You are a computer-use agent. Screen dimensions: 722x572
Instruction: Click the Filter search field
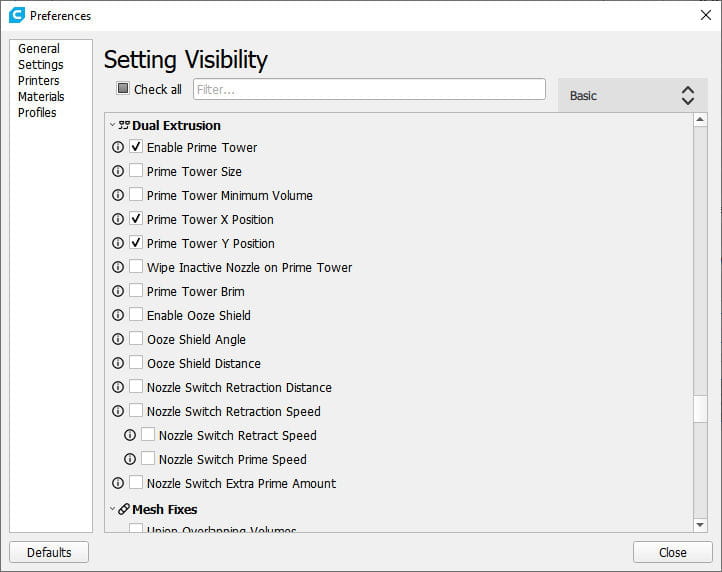click(369, 90)
